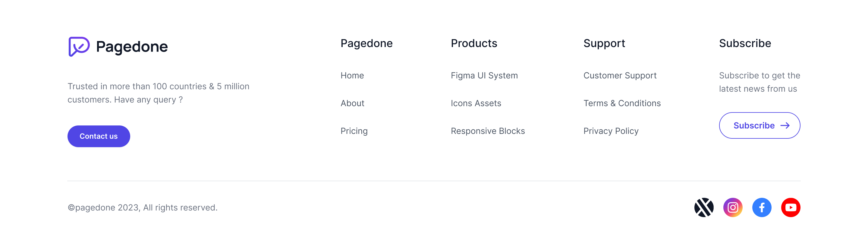Click the arrow icon in Subscribe button
The height and width of the screenshot is (234, 868).
coord(785,125)
